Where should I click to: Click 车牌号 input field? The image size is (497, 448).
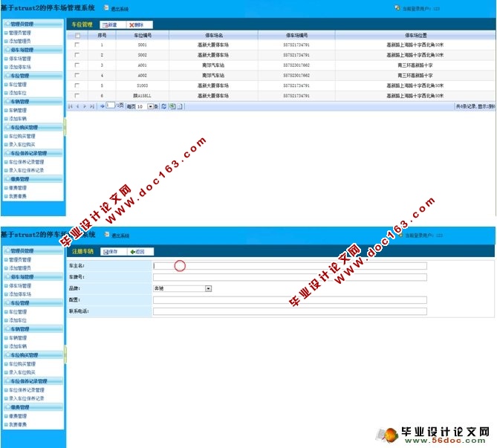pyautogui.click(x=290, y=277)
